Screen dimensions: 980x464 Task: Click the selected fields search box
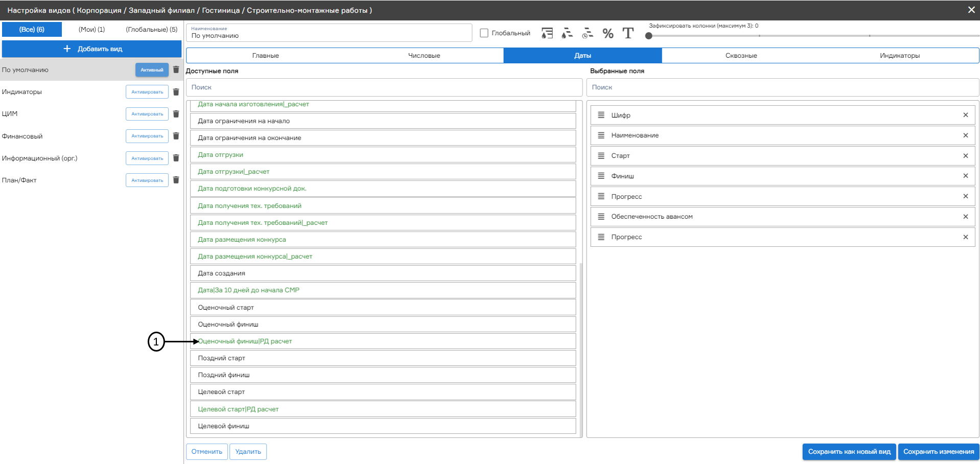783,87
